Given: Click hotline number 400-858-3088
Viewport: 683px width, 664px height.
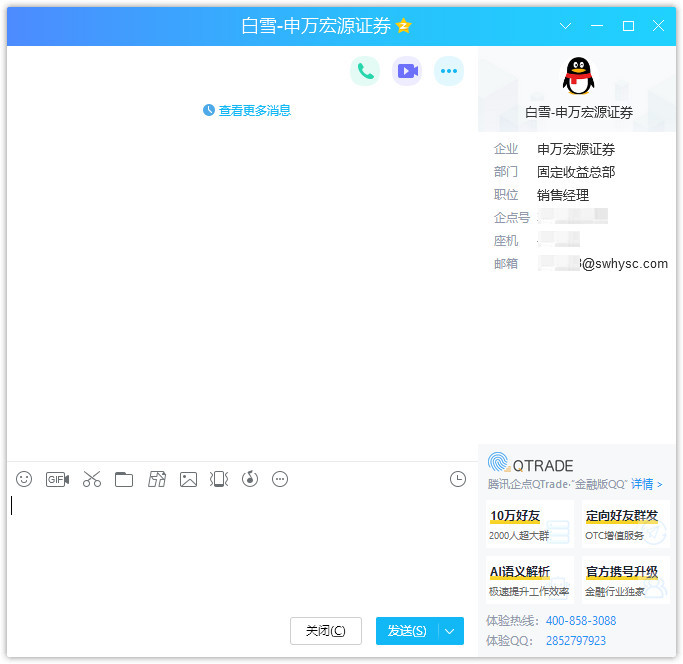Looking at the screenshot, I should [581, 621].
